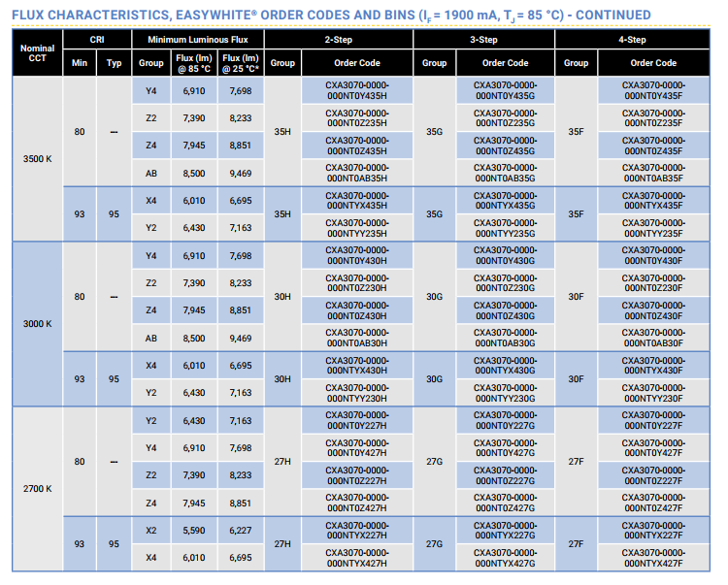
Task: Select order code CXA3070-0000-000NT0Z427H
Action: [357, 503]
